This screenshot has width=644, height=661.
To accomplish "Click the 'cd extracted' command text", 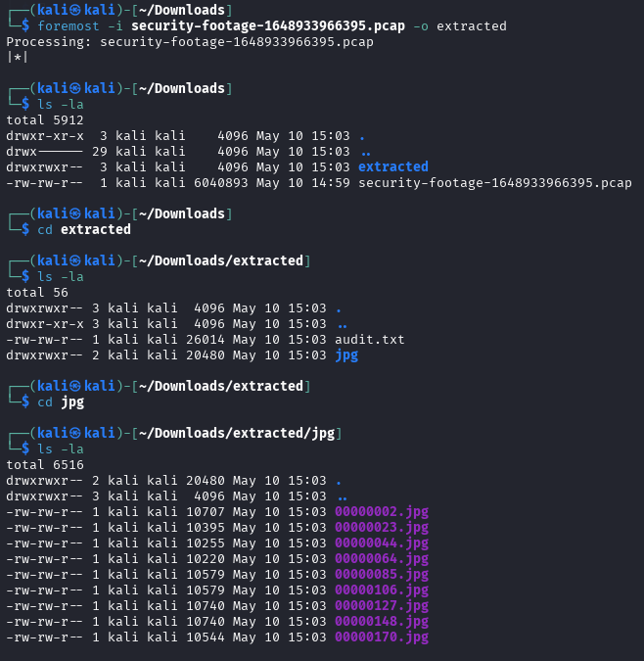I will tap(84, 230).
